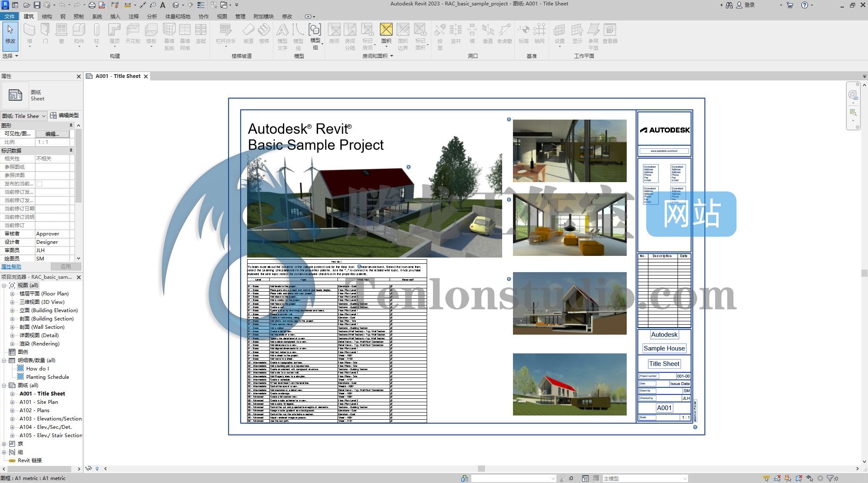The height and width of the screenshot is (483, 868).
Task: Toggle the 发布的当前 checkbox
Action: point(40,184)
